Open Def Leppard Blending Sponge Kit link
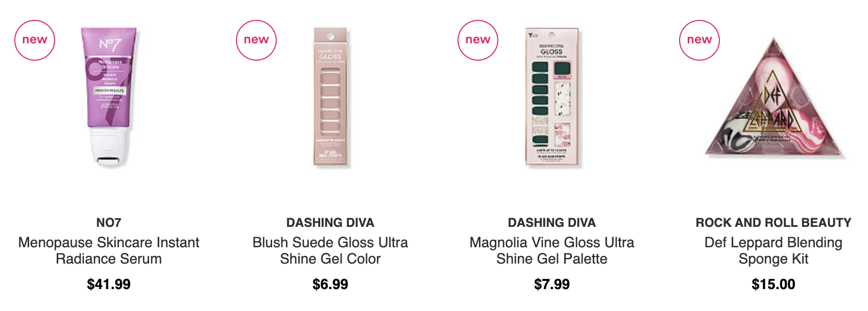 click(x=774, y=250)
